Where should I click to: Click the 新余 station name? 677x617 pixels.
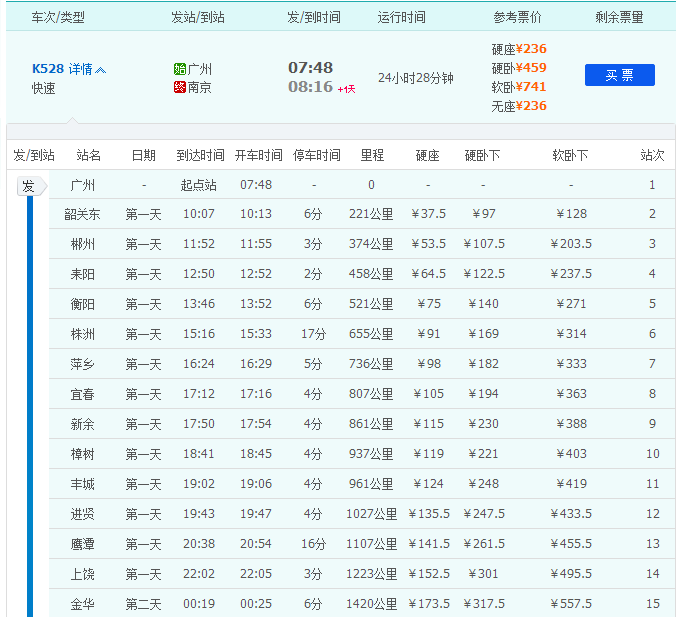[82, 424]
